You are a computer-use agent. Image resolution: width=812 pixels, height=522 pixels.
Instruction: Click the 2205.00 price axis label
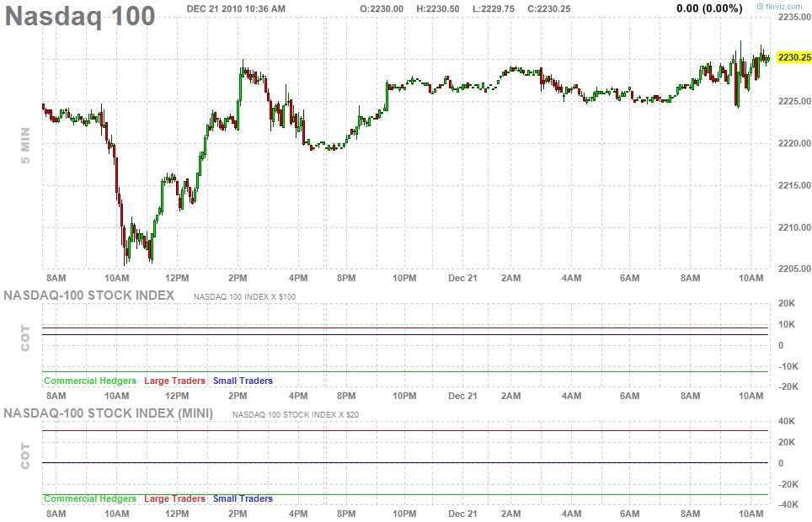tap(794, 269)
